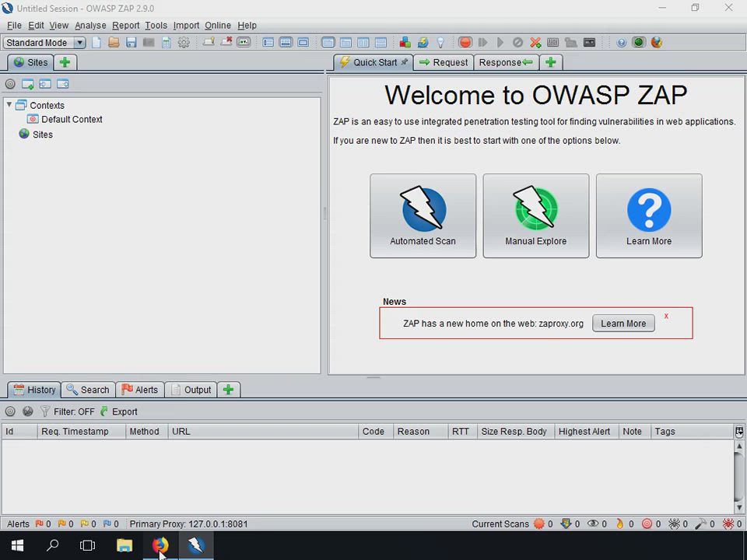This screenshot has height=560, width=747.
Task: Open the Report menu
Action: pyautogui.click(x=126, y=25)
